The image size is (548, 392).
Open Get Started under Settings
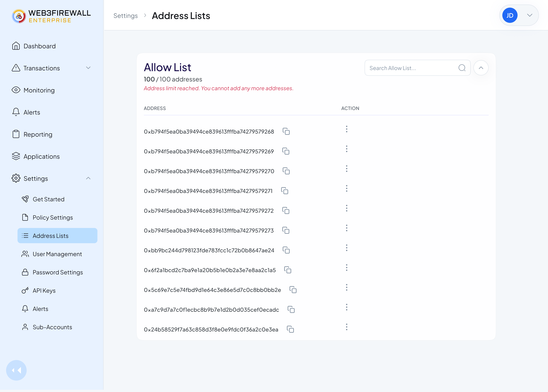[43, 199]
